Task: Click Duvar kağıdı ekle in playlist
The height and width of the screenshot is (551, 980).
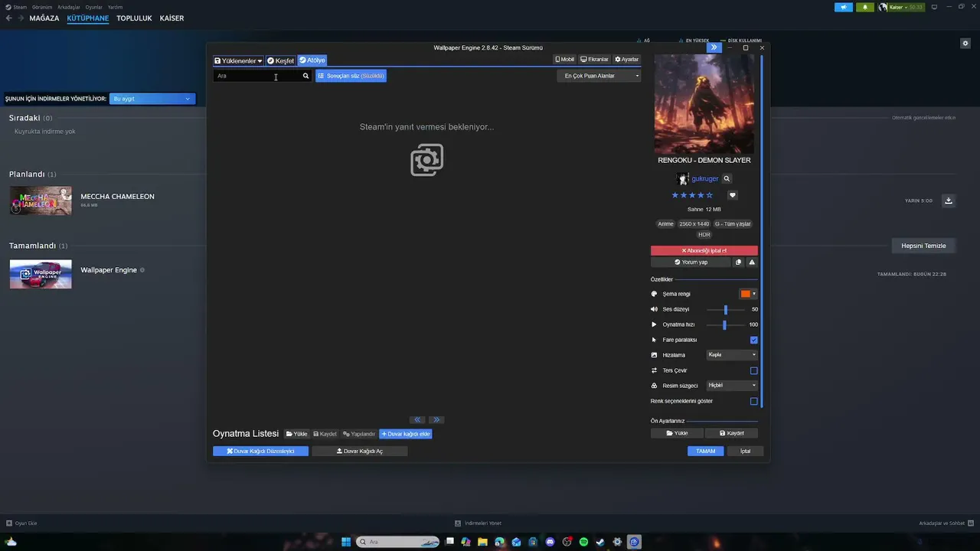Action: pos(406,434)
